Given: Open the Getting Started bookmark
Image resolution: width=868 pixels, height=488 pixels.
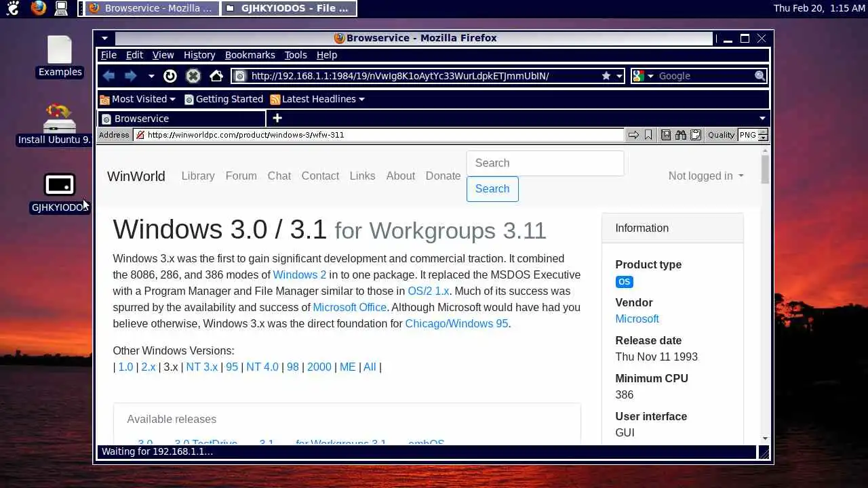Looking at the screenshot, I should pyautogui.click(x=224, y=99).
